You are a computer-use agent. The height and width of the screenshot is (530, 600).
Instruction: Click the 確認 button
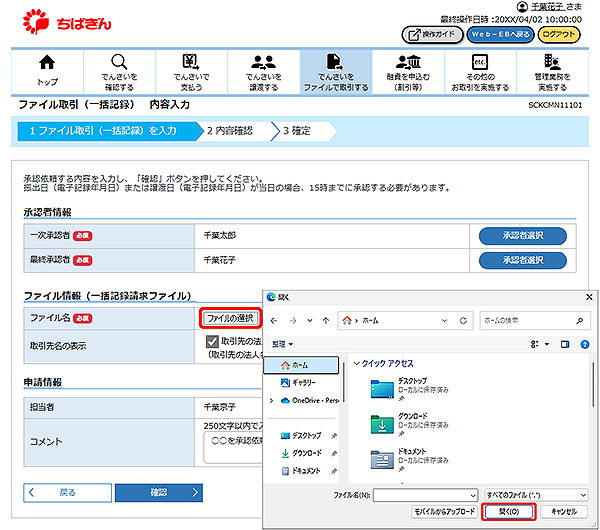coord(159,492)
